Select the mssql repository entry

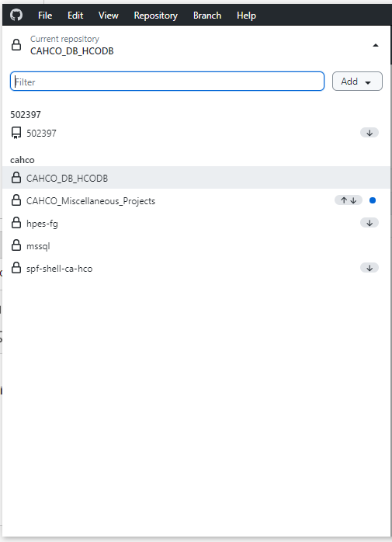point(196,245)
